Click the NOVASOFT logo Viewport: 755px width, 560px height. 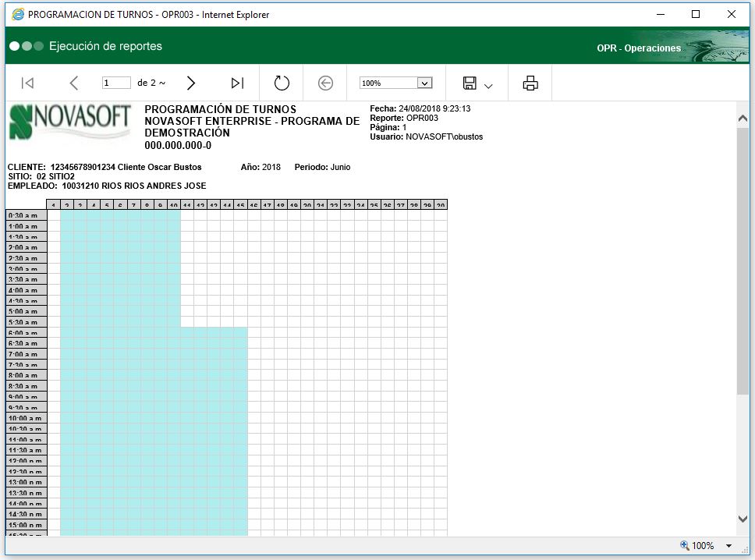70,122
